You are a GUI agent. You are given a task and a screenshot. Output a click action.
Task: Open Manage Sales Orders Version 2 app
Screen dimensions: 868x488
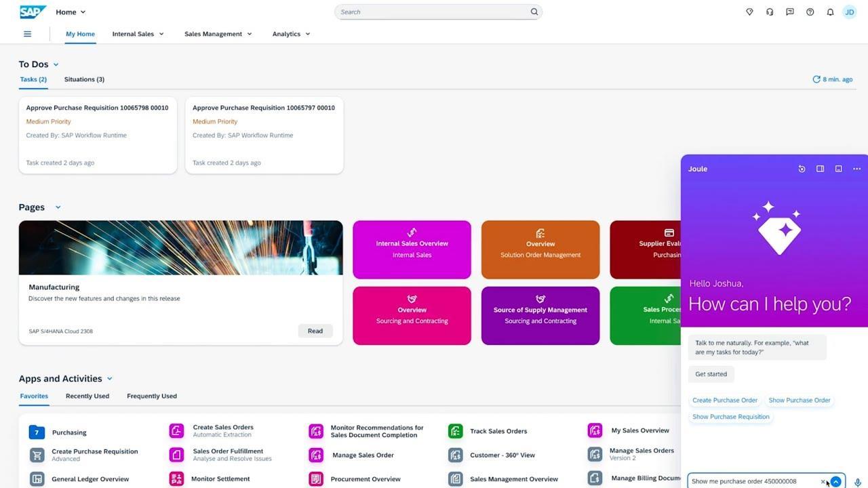(631, 454)
